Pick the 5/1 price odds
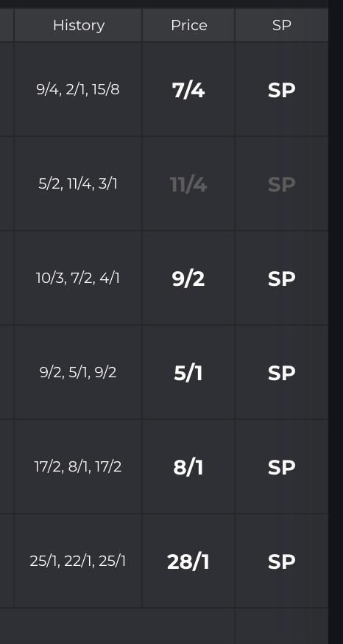 (x=188, y=373)
